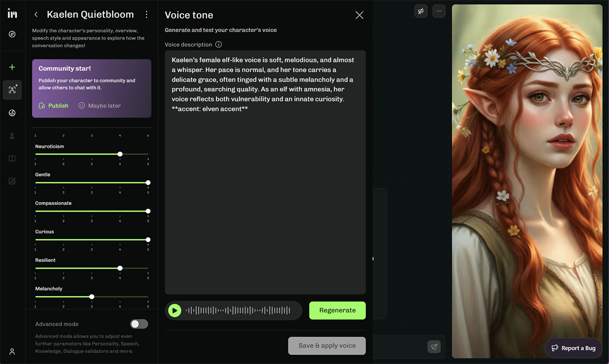Toggle Advanced mode switch
Viewport: 609px width, 364px height.
click(139, 324)
